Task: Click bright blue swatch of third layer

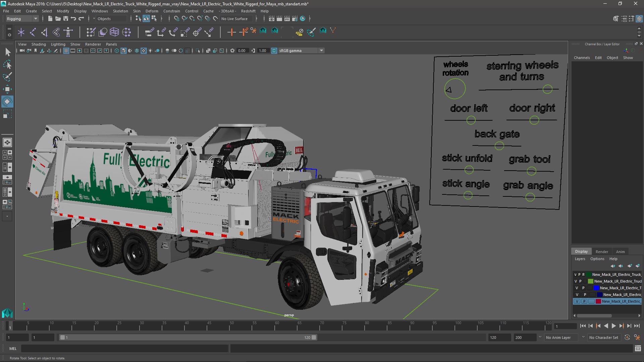Action: tap(596, 288)
